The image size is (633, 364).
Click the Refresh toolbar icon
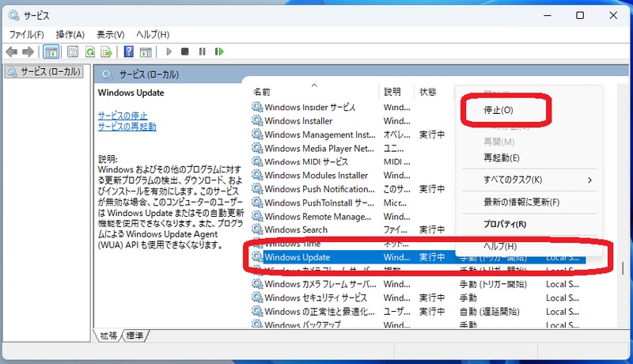90,51
